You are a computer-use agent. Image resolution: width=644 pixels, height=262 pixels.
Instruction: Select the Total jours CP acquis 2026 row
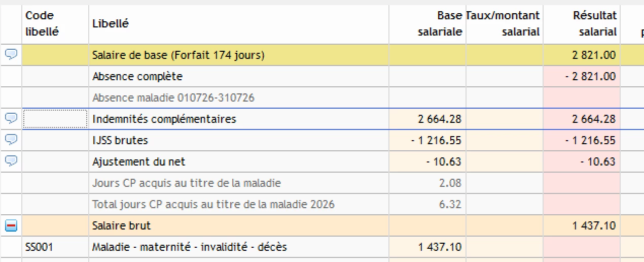pos(321,205)
